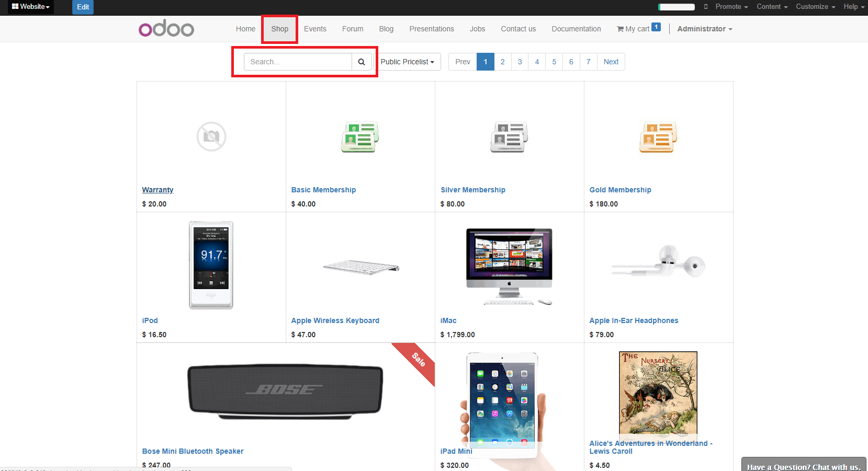Click the Silver Membership gray card icon

click(509, 137)
